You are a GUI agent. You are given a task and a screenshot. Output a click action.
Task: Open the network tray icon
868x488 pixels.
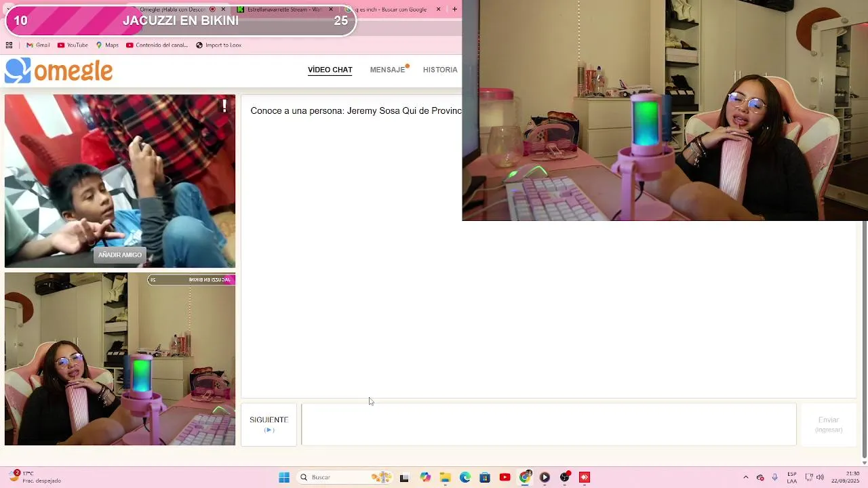(x=809, y=477)
